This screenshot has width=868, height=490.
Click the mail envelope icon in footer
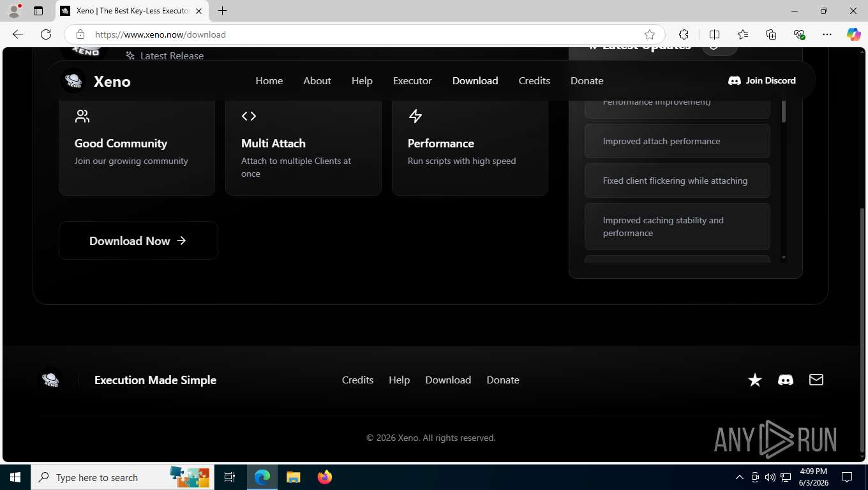(x=816, y=380)
